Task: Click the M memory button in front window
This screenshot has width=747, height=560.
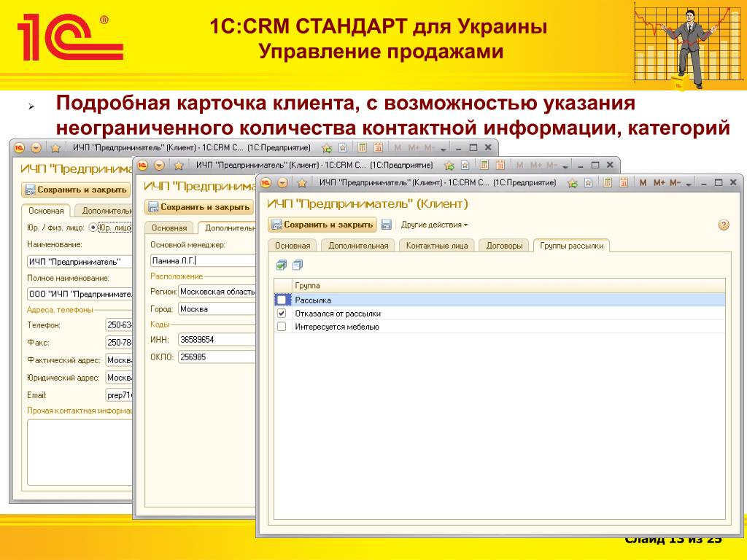Action: [x=643, y=183]
